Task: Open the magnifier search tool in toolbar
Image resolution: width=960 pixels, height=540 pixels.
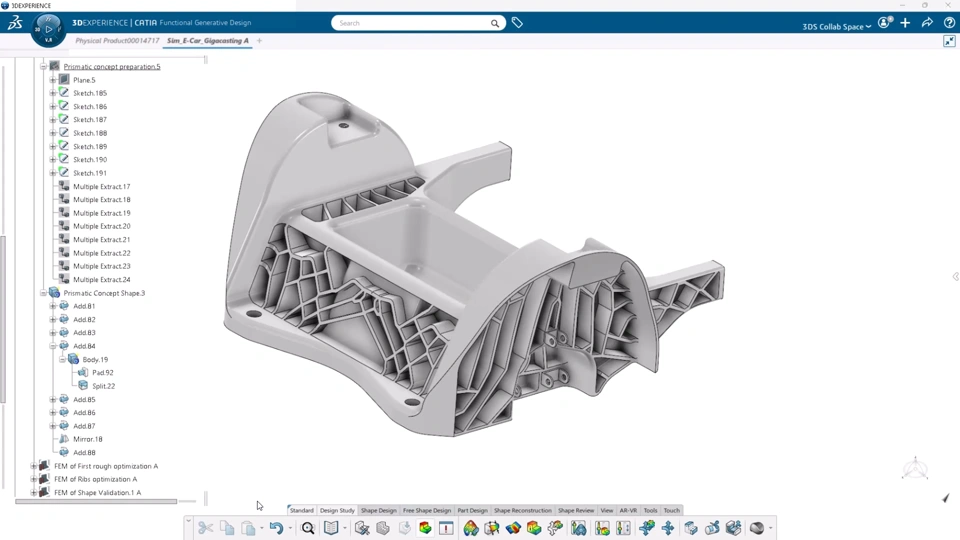Action: (x=308, y=528)
